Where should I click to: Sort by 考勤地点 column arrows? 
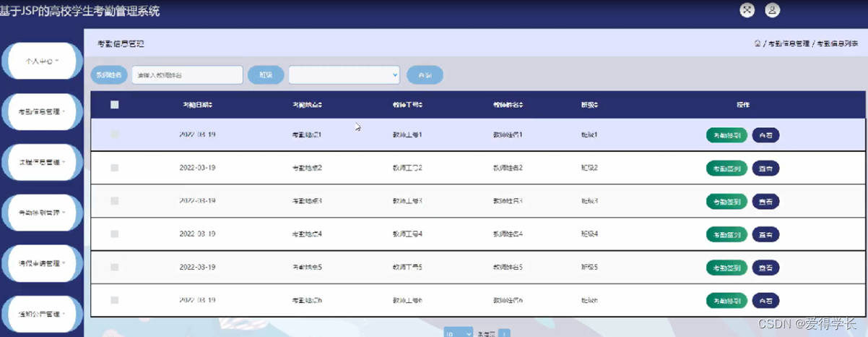320,105
